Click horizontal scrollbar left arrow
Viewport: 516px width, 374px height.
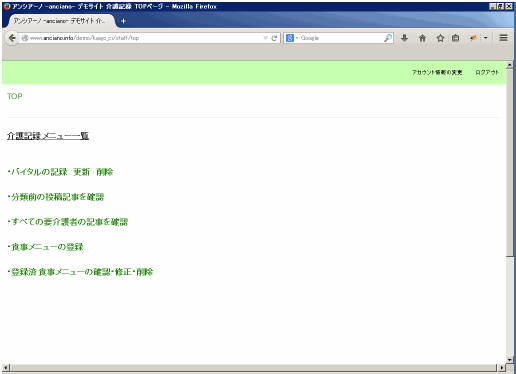tap(6, 368)
